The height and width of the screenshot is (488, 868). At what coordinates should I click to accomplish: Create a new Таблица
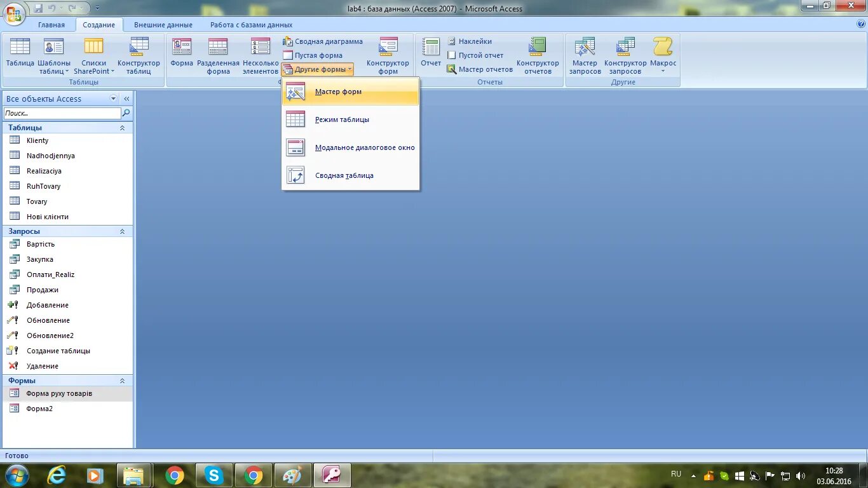[20, 56]
